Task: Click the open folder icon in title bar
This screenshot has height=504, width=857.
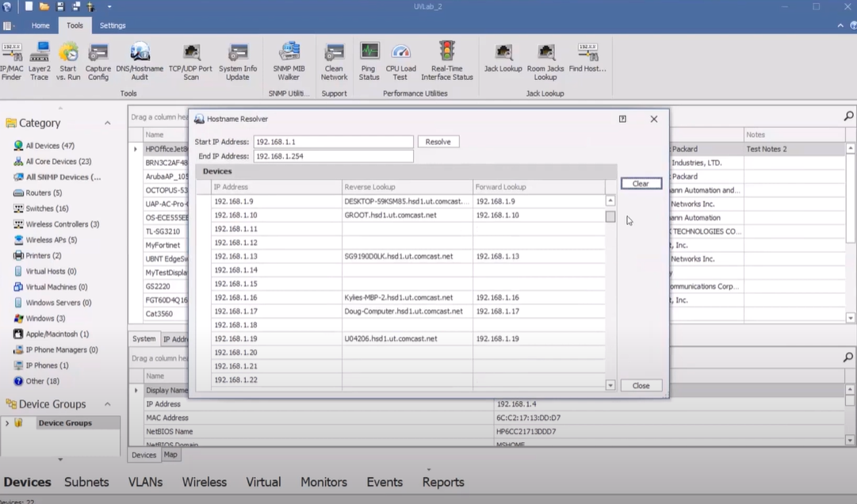Action: 44,6
